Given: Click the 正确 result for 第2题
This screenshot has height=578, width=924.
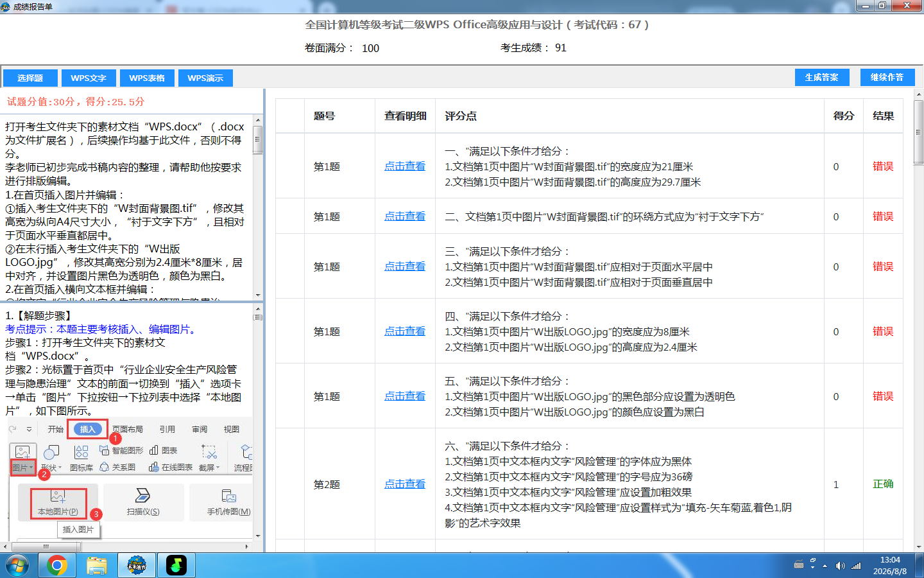Looking at the screenshot, I should 884,484.
